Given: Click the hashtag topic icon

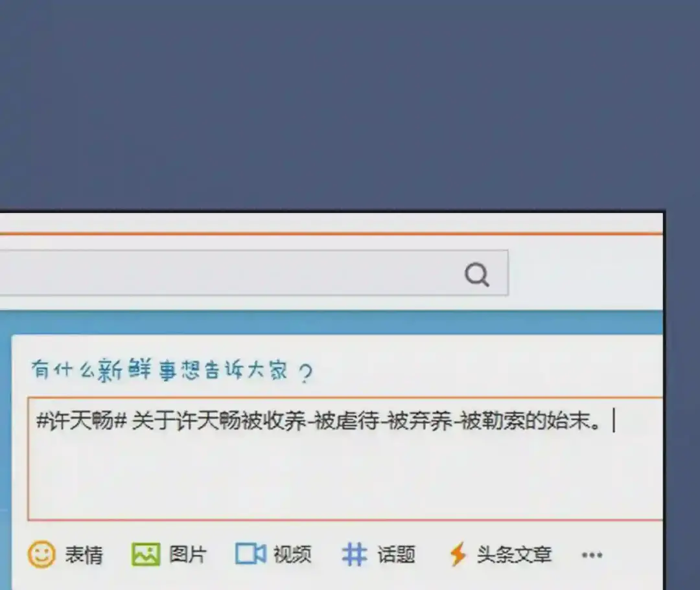Looking at the screenshot, I should pyautogui.click(x=355, y=554).
